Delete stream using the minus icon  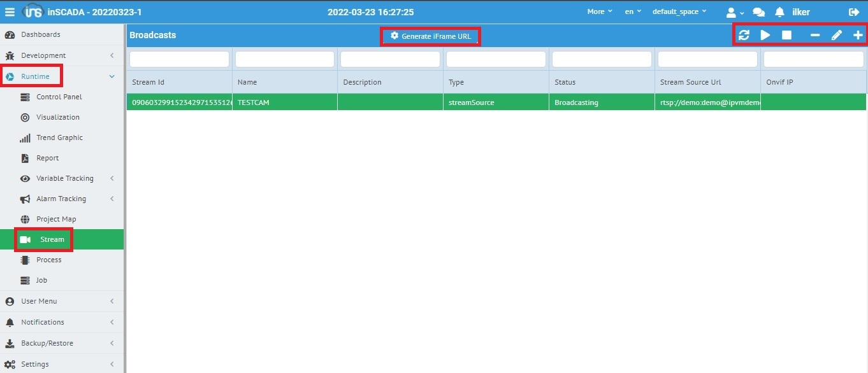coord(815,35)
